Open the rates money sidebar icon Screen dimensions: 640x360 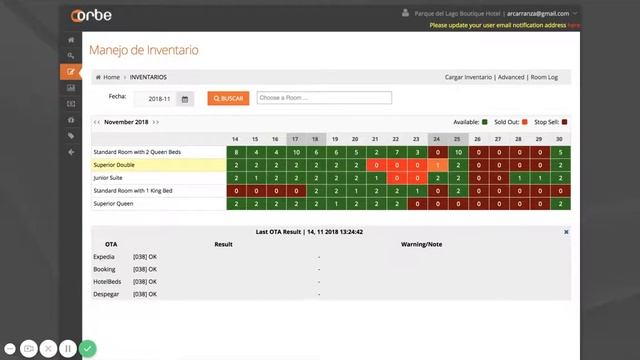(x=71, y=104)
